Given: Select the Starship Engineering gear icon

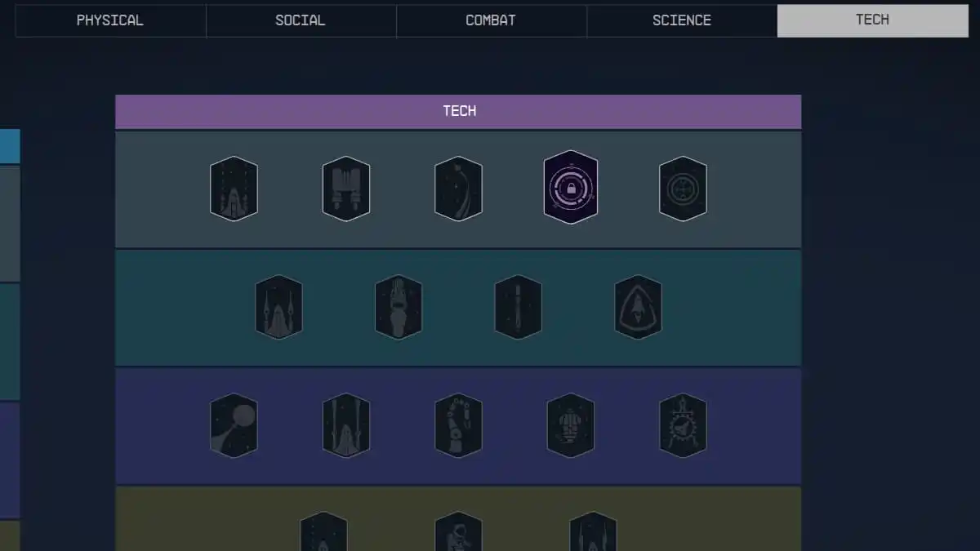Looking at the screenshot, I should pos(683,425).
